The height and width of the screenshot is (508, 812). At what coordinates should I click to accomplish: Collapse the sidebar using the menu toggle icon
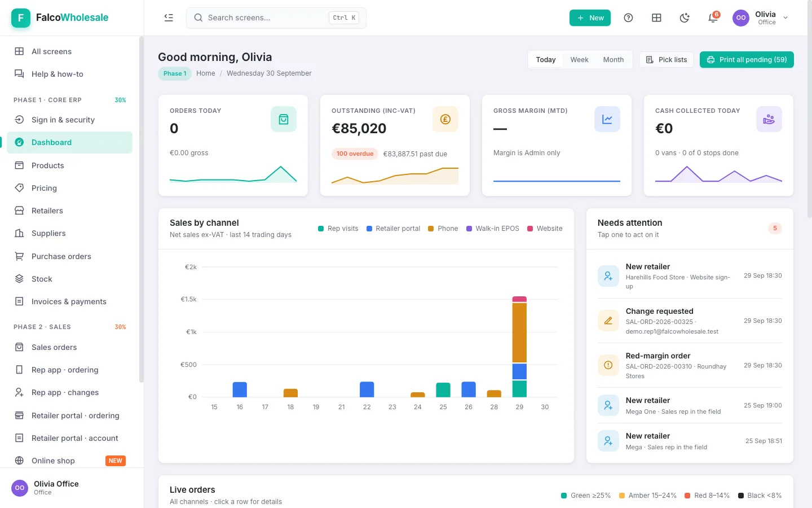(169, 17)
